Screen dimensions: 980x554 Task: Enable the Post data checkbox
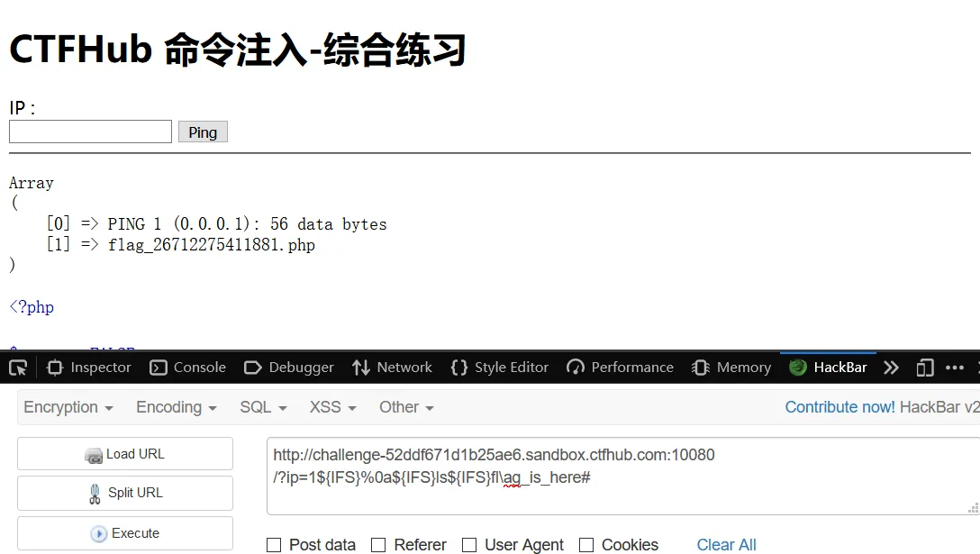274,545
